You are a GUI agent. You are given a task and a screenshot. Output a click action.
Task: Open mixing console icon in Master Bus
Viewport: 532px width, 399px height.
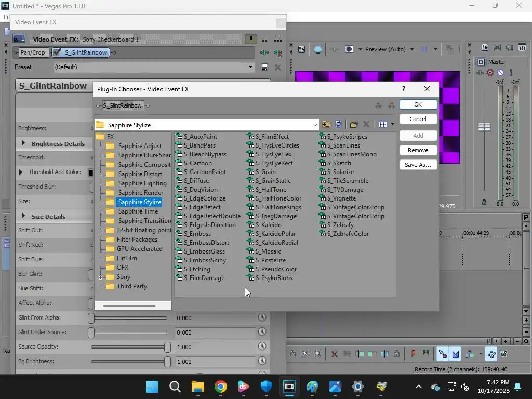click(x=522, y=47)
